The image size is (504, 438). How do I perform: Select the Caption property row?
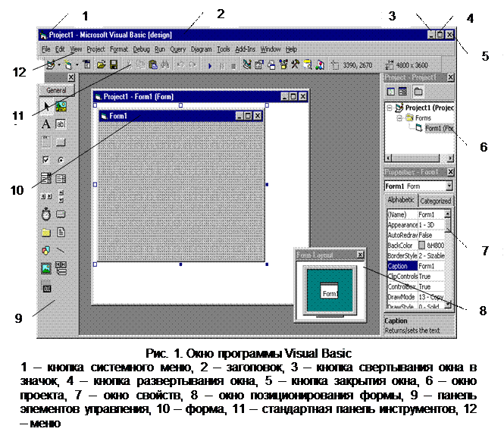(x=415, y=266)
